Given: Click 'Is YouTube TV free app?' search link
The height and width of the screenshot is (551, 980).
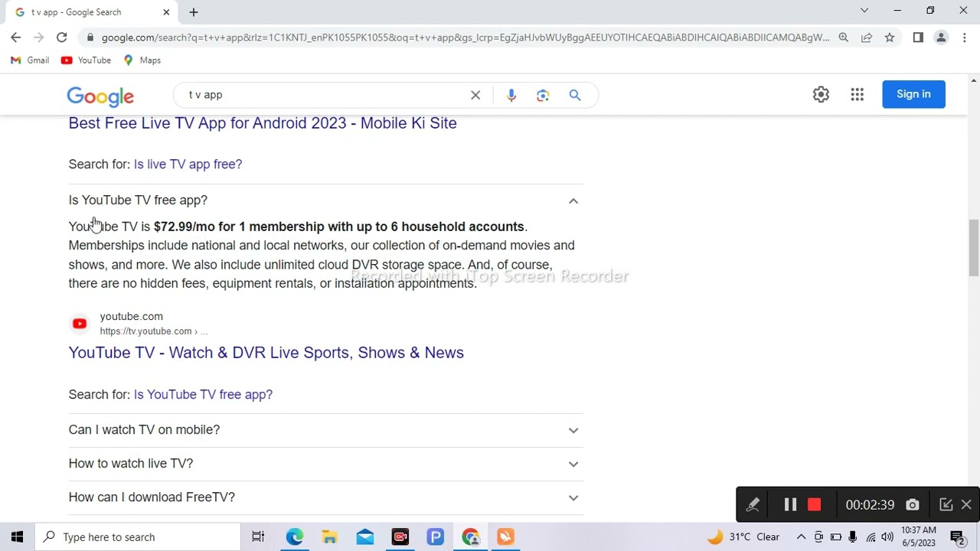Looking at the screenshot, I should point(203,395).
